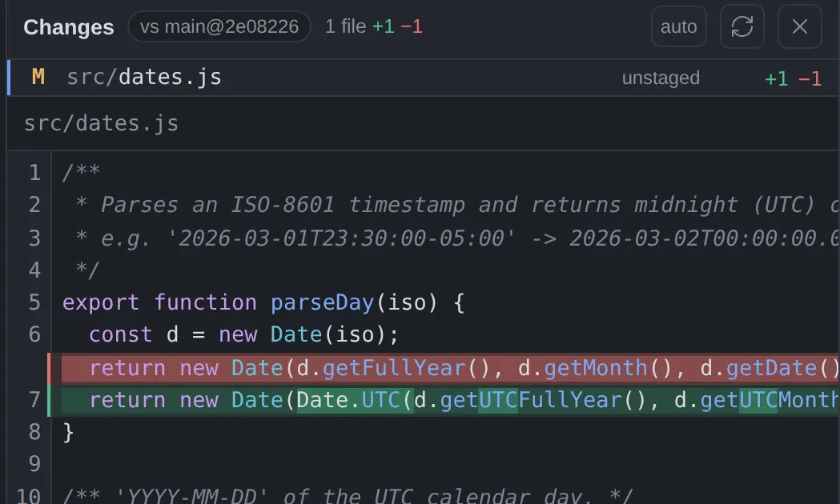
Task: Click the M modified status marker
Action: (38, 77)
